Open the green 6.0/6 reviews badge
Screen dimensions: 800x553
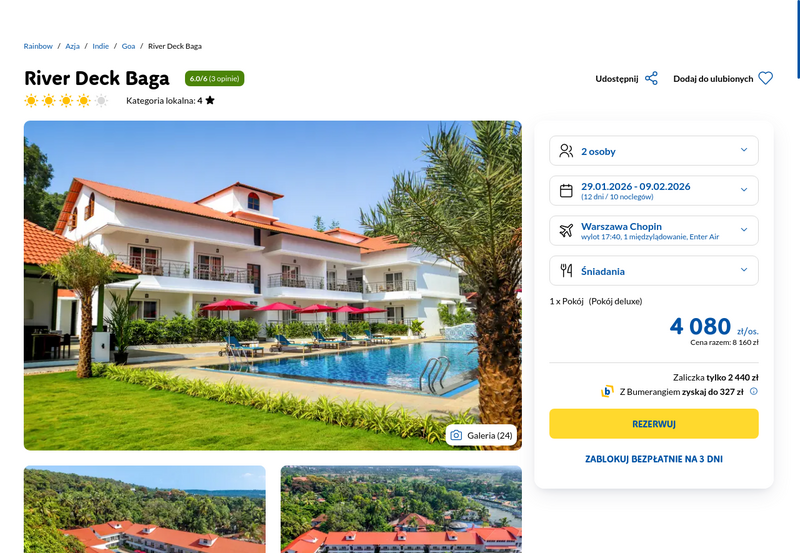click(x=214, y=79)
